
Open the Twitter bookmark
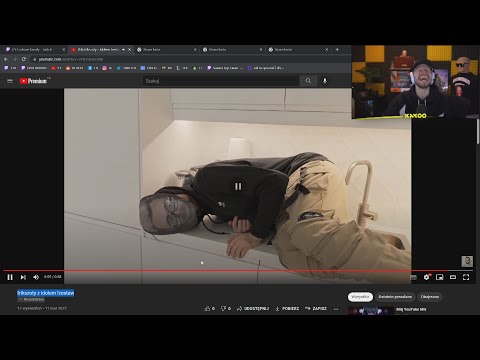pyautogui.click(x=126, y=68)
